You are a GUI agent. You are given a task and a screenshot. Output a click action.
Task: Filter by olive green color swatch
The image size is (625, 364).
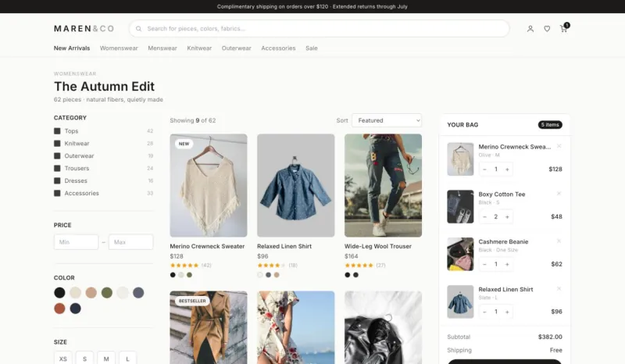[x=107, y=293]
